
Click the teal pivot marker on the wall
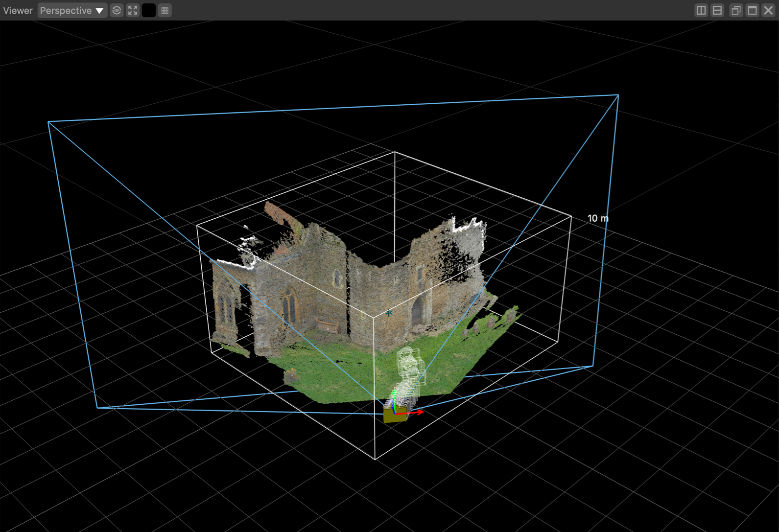[x=389, y=312]
